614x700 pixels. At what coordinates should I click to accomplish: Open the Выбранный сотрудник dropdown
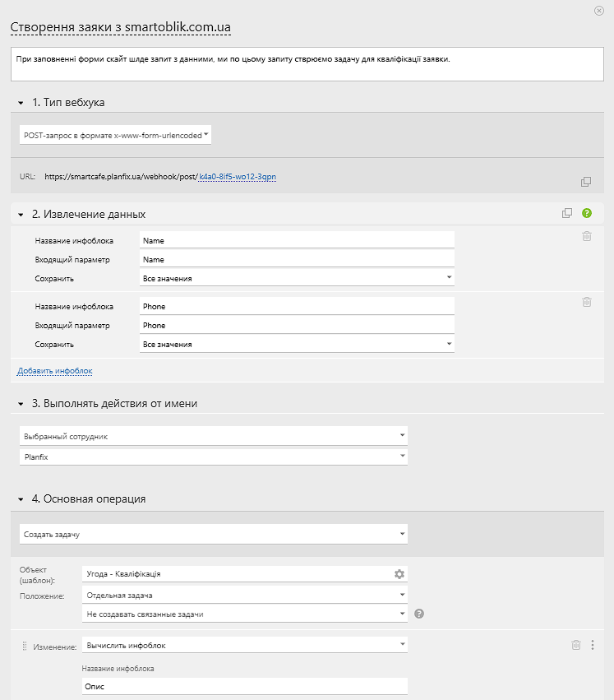coord(213,436)
